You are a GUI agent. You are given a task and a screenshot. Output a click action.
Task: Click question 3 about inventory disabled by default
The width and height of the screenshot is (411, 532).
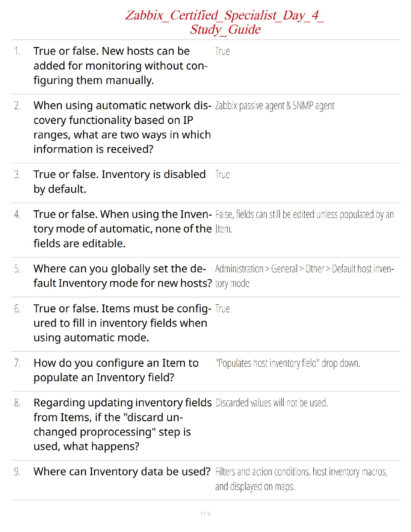[119, 182]
